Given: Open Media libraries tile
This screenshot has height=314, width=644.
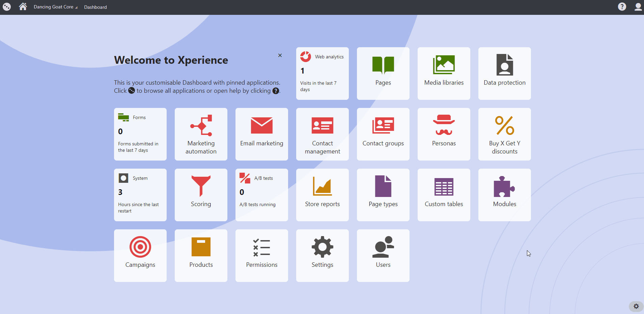Looking at the screenshot, I should (x=444, y=73).
